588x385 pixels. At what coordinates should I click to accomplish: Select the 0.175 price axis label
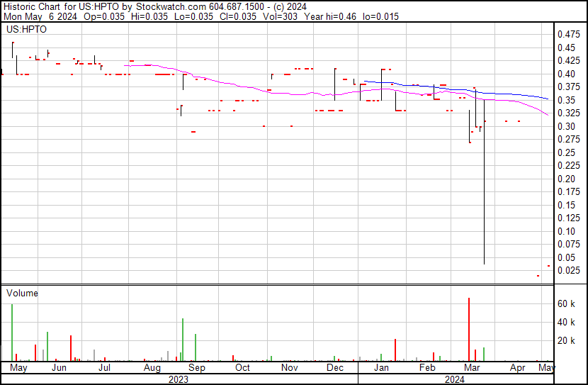tap(568, 191)
